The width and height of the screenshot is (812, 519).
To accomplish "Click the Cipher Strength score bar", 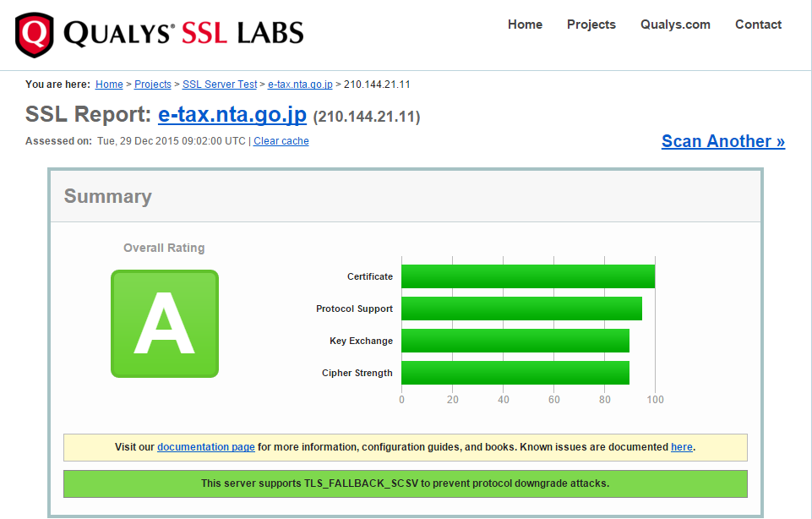I will click(515, 373).
